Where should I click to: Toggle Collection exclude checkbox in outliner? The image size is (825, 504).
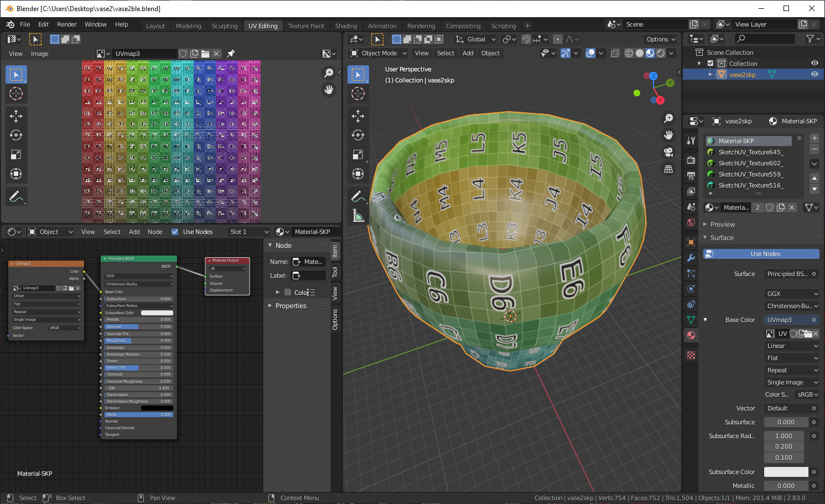click(x=710, y=64)
